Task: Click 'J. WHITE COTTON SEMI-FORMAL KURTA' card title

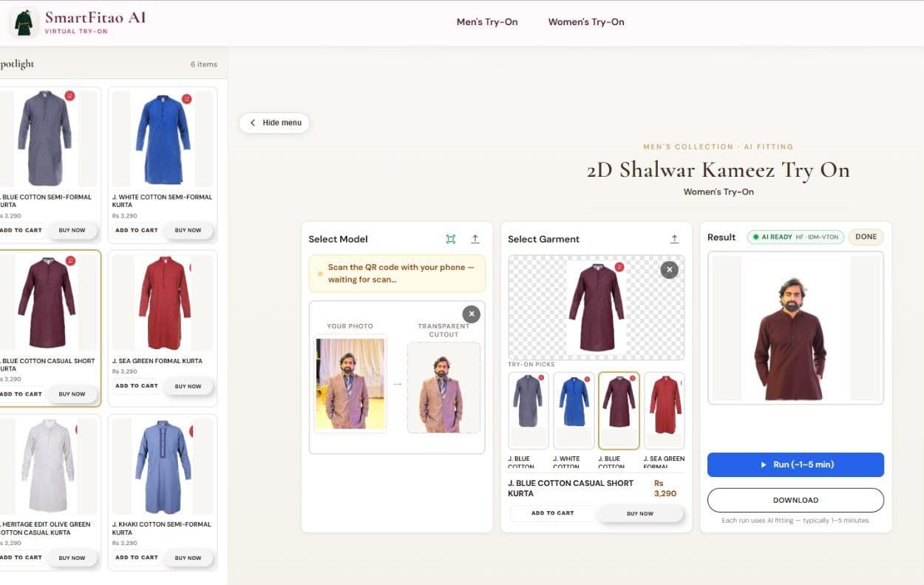Action: (x=162, y=200)
